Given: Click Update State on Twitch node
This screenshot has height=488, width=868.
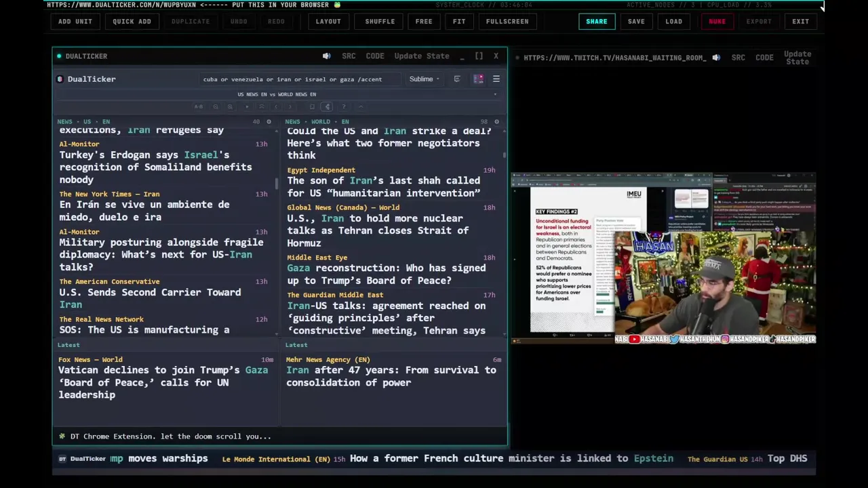Looking at the screenshot, I should pyautogui.click(x=797, y=58).
